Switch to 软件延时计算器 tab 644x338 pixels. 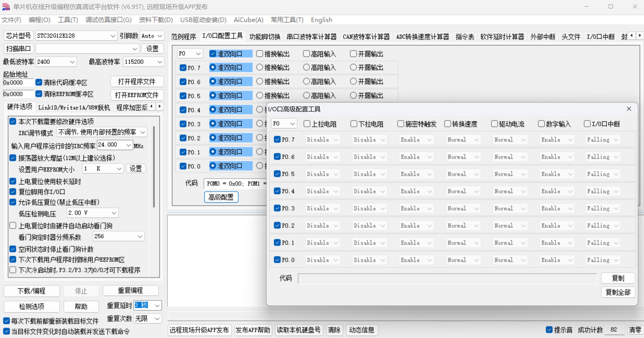click(x=502, y=37)
